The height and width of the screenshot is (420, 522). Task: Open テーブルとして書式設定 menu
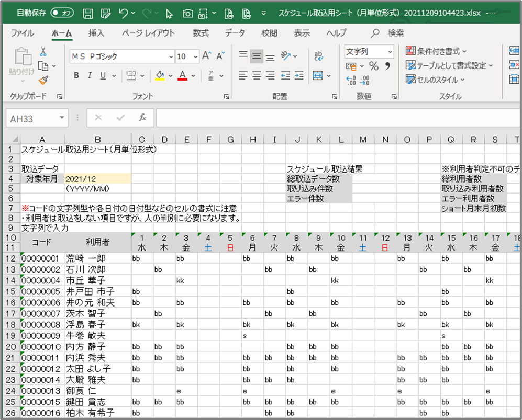(449, 65)
